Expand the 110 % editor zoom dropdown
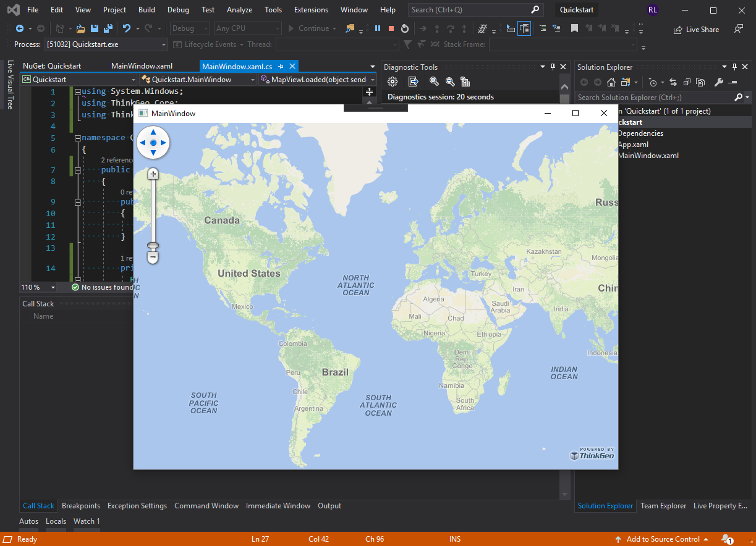Screen dimensions: 756x546 coord(53,287)
